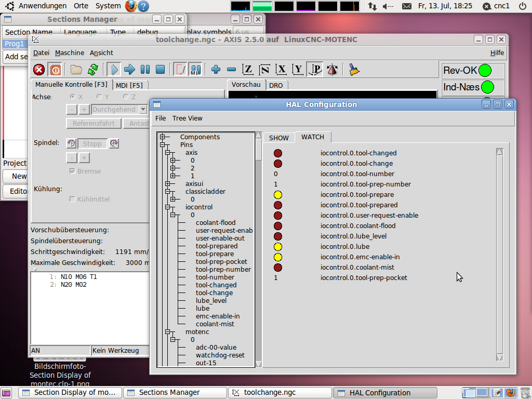Switch to the DRO tab
This screenshot has width=532, height=399.
[x=276, y=85]
